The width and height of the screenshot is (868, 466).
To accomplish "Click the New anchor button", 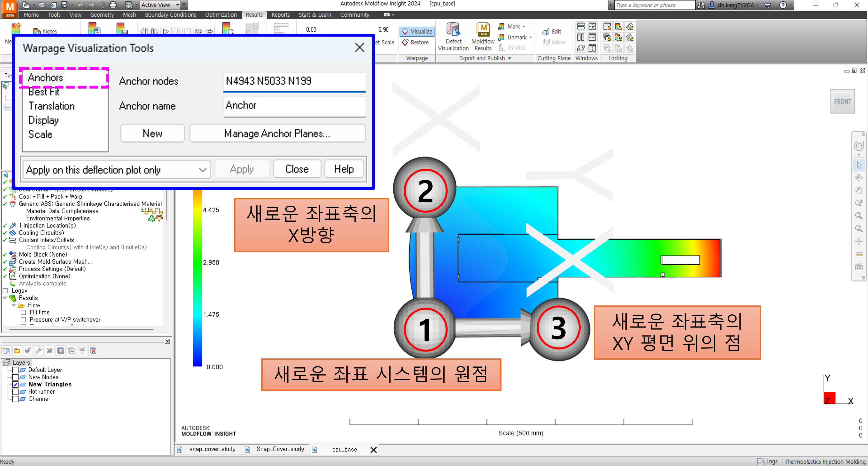I will click(x=152, y=133).
